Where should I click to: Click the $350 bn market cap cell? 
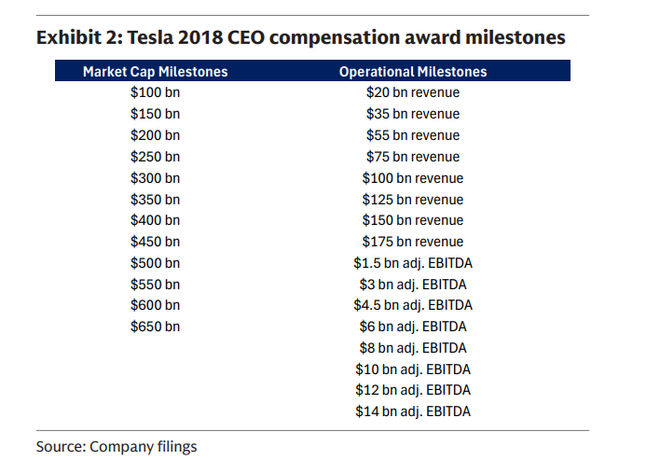[155, 199]
